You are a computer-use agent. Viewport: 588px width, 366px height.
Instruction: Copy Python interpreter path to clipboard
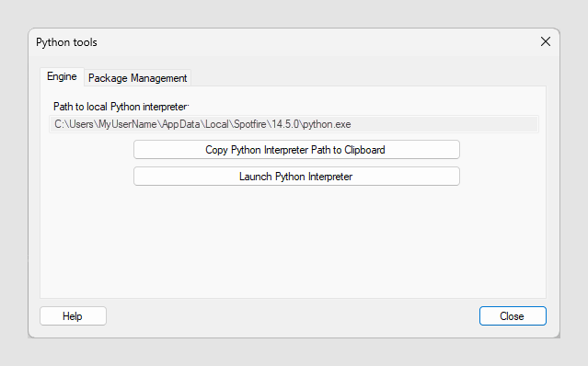[x=296, y=150]
